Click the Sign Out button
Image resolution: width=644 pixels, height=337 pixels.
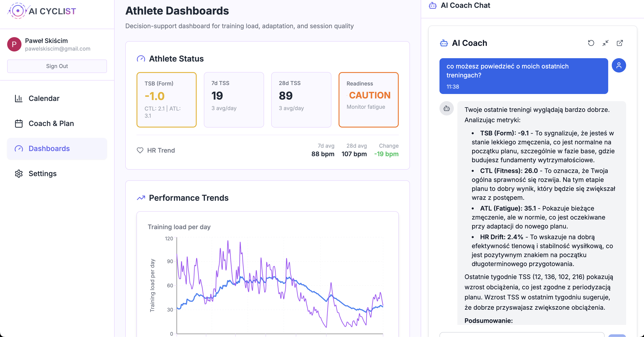57,66
